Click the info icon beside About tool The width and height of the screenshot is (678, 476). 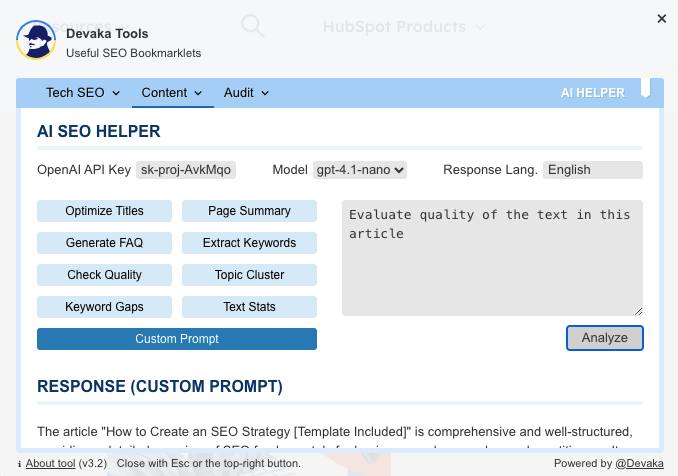19,464
